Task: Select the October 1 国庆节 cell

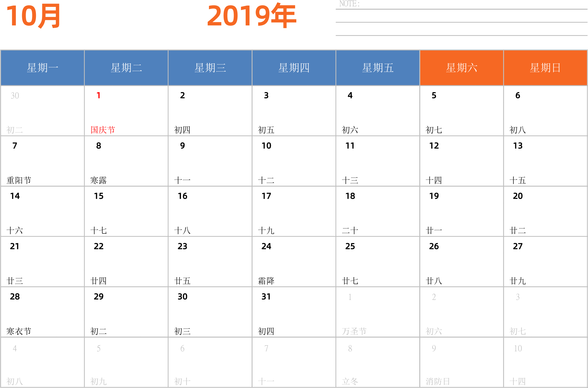Action: coord(126,111)
